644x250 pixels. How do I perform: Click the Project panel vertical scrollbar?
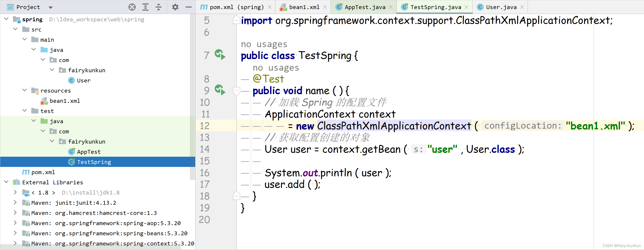(192, 97)
